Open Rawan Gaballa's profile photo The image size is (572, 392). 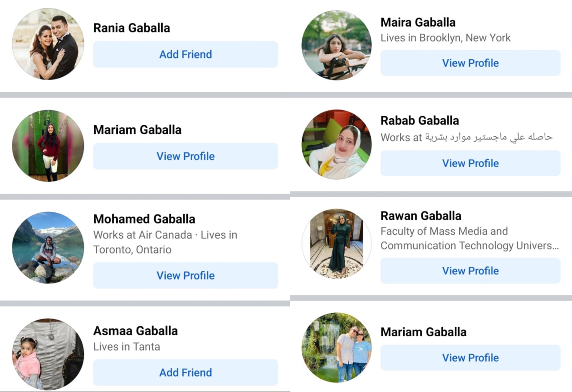point(337,243)
